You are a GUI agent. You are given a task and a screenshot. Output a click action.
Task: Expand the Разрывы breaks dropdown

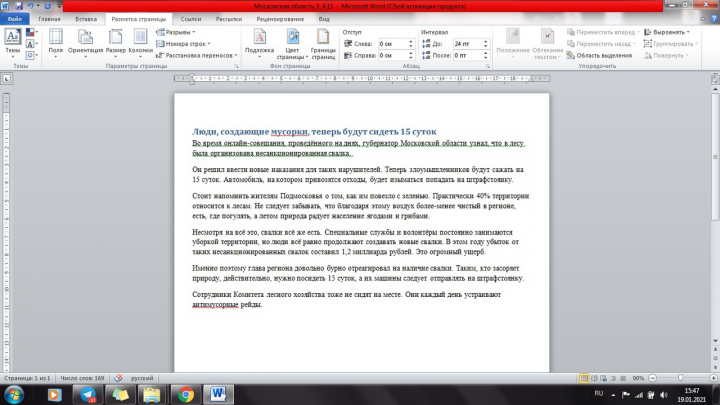(x=175, y=32)
